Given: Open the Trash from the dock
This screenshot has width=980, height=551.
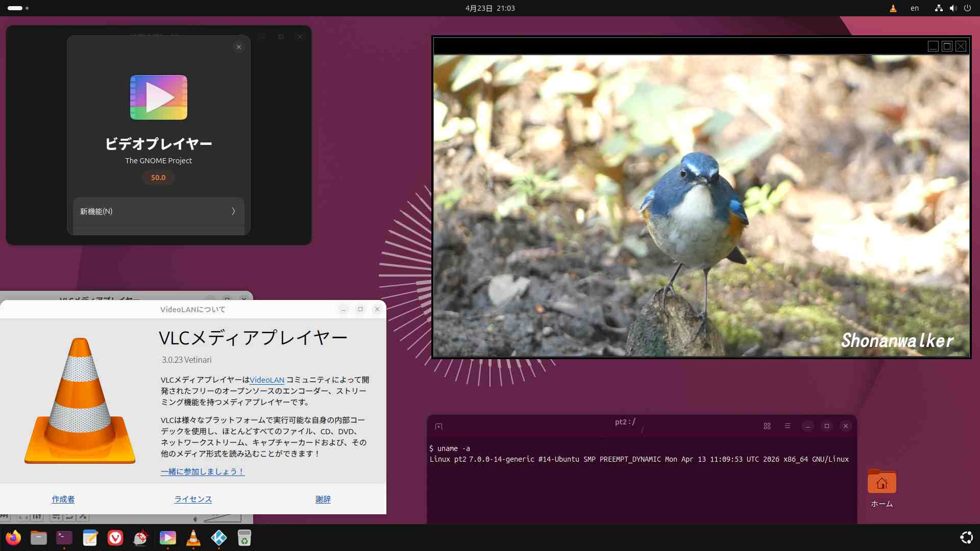Looking at the screenshot, I should (244, 538).
